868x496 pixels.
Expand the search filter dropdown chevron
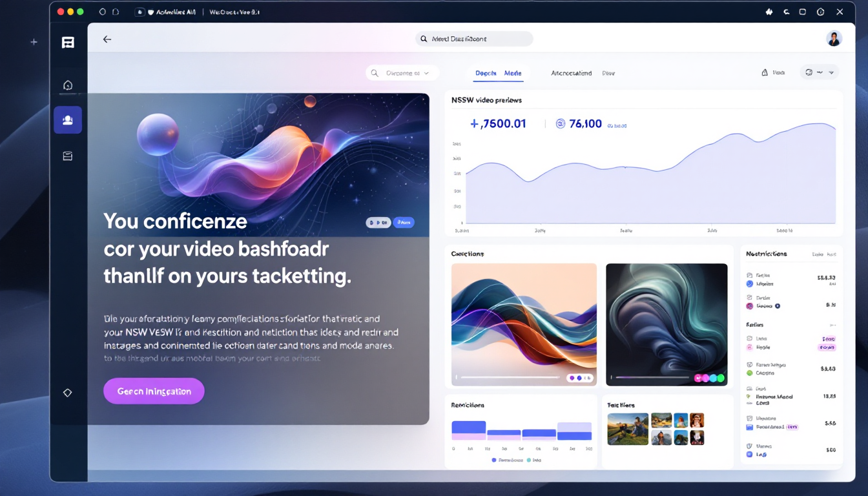coord(426,74)
